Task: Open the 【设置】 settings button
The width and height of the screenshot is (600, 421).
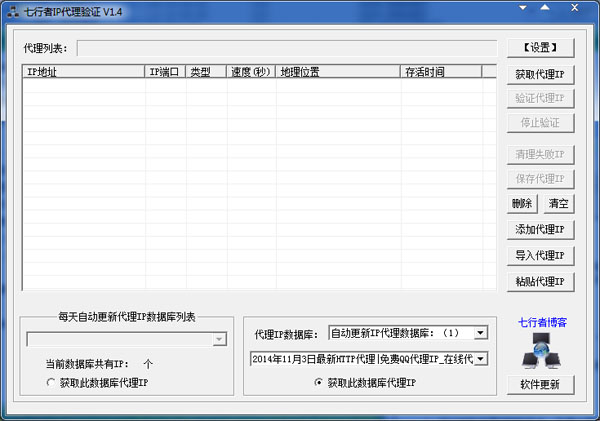Action: click(540, 48)
